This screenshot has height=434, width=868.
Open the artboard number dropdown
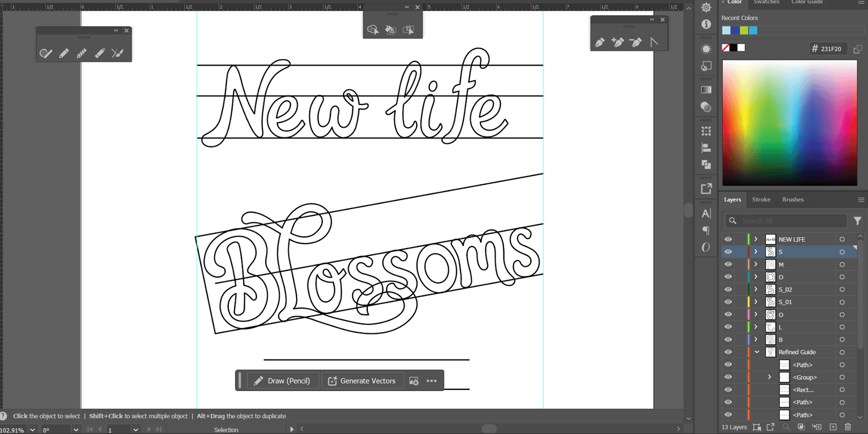[x=136, y=430]
